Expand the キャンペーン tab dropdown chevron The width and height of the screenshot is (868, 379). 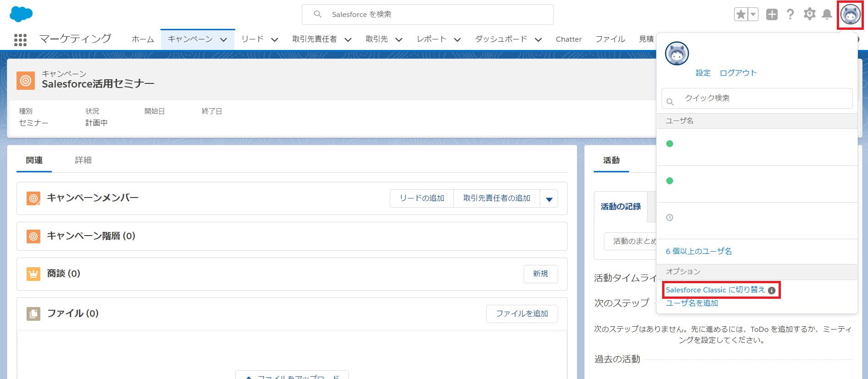(224, 40)
